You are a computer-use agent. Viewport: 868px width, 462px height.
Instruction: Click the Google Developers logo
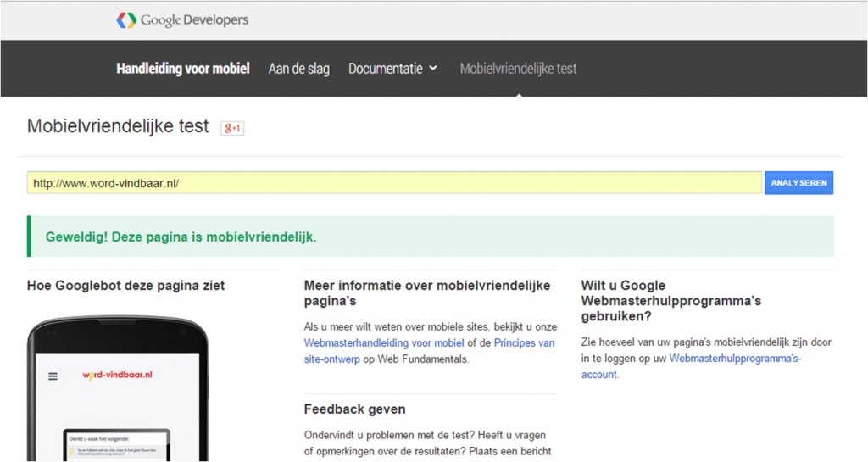click(182, 19)
